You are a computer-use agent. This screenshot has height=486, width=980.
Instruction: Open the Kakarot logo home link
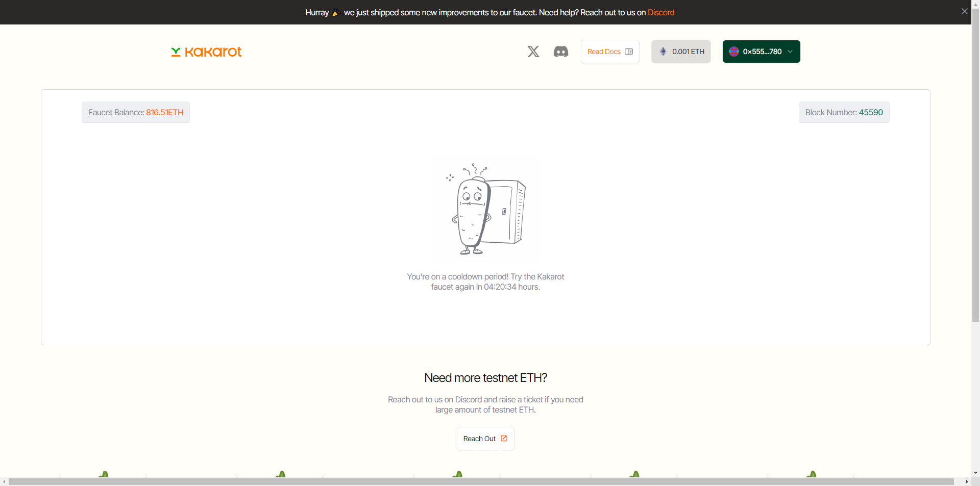206,52
